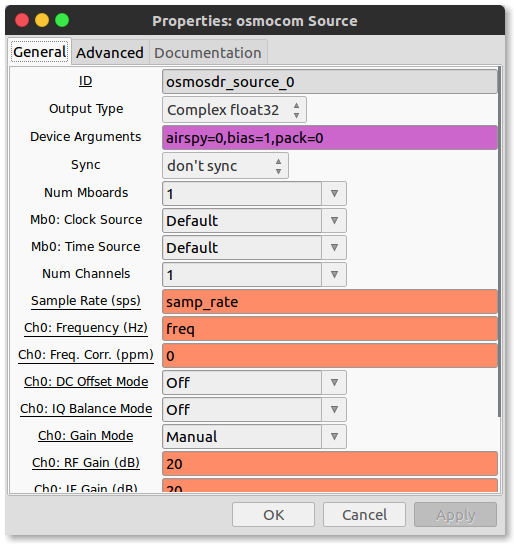Viewport: 514px width, 544px height.
Task: Edit the Ch0: RF Gain value field
Action: (x=329, y=464)
